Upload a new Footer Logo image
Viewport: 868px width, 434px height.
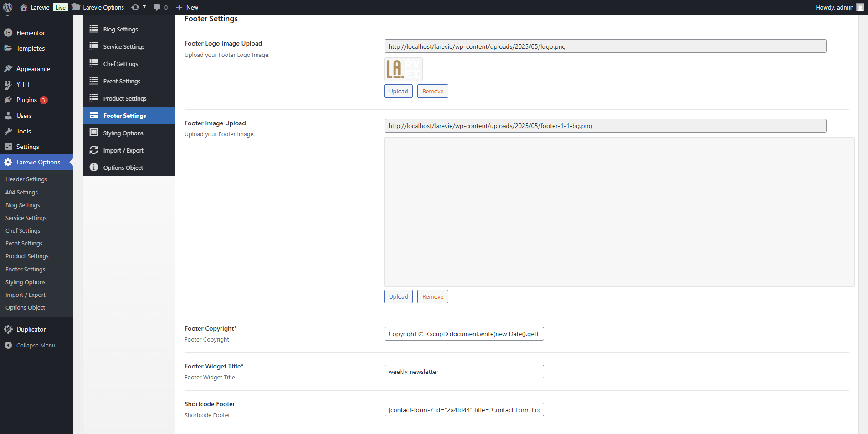tap(398, 91)
